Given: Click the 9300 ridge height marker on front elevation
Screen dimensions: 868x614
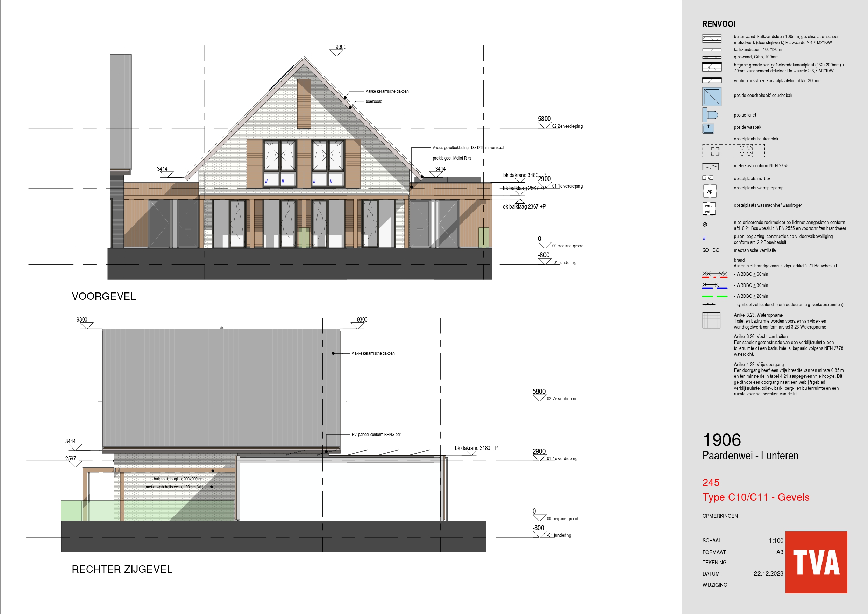Looking at the screenshot, I should coord(340,47).
